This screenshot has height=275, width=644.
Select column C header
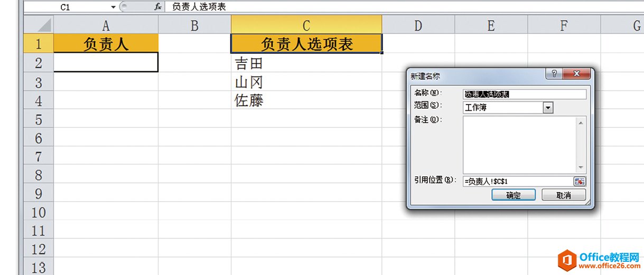click(x=306, y=24)
